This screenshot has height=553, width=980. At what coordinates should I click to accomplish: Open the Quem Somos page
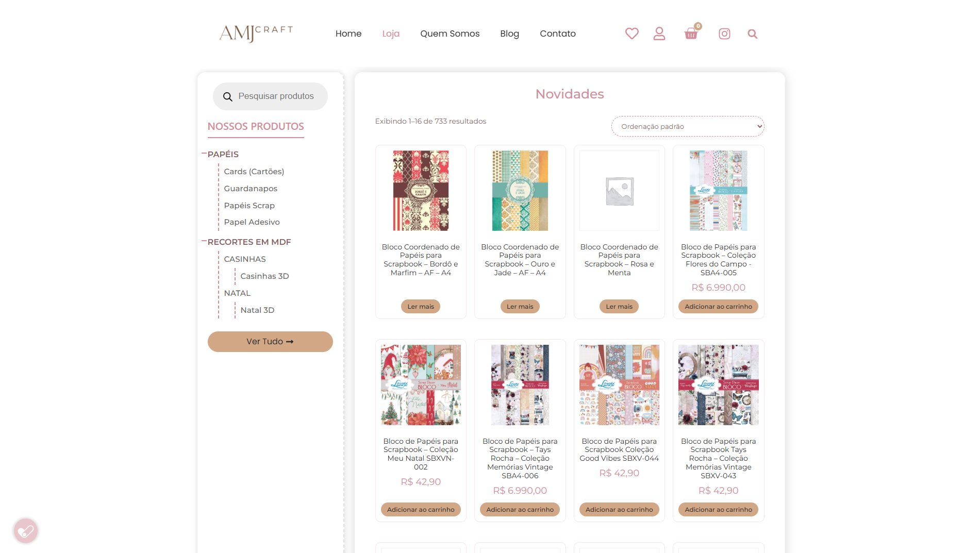[450, 33]
